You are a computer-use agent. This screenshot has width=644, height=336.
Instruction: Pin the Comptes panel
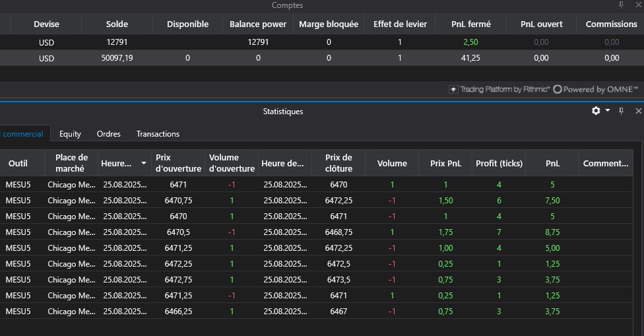coord(621,5)
